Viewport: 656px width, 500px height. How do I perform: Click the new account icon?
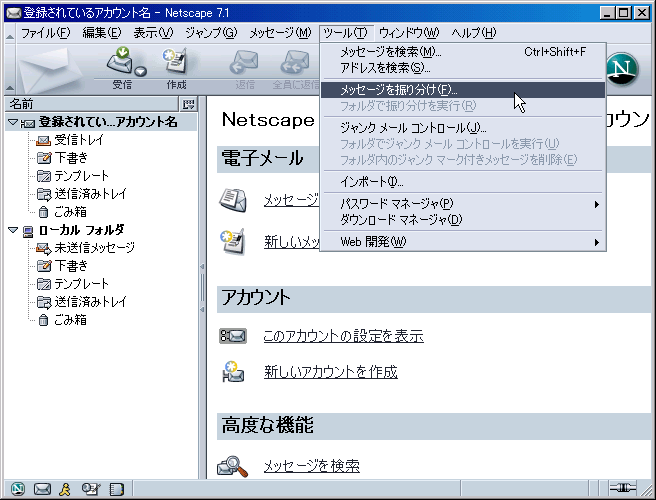tap(233, 372)
